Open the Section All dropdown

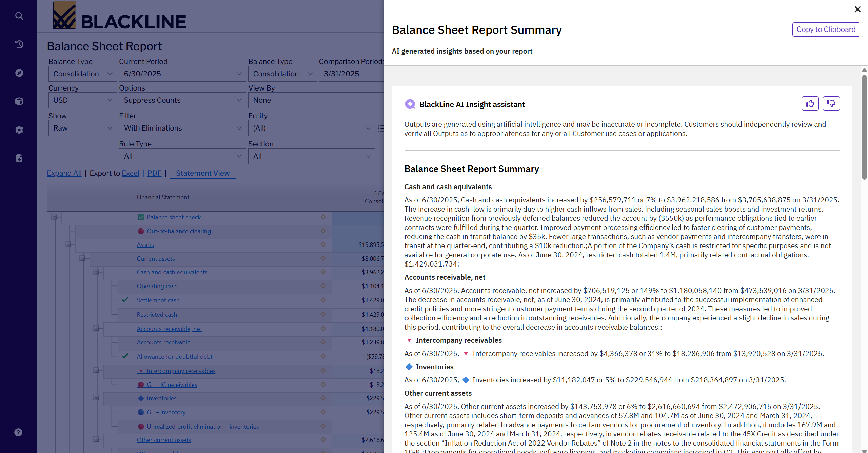click(312, 156)
